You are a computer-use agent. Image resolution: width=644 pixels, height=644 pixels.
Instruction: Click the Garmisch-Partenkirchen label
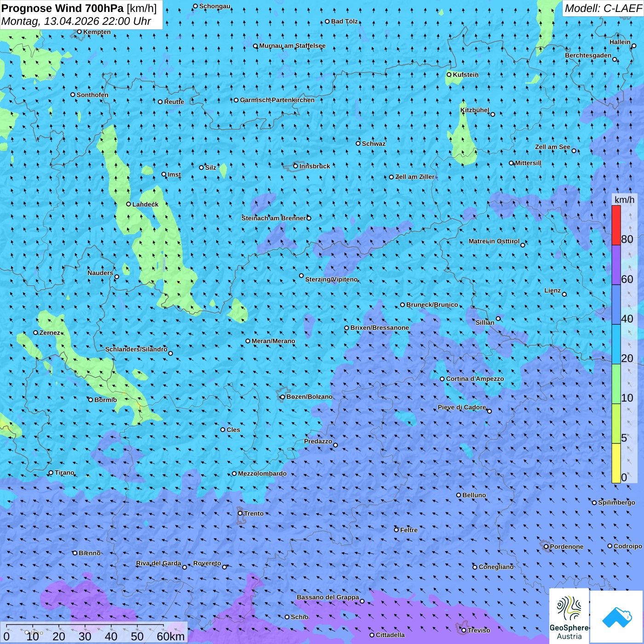(x=277, y=100)
